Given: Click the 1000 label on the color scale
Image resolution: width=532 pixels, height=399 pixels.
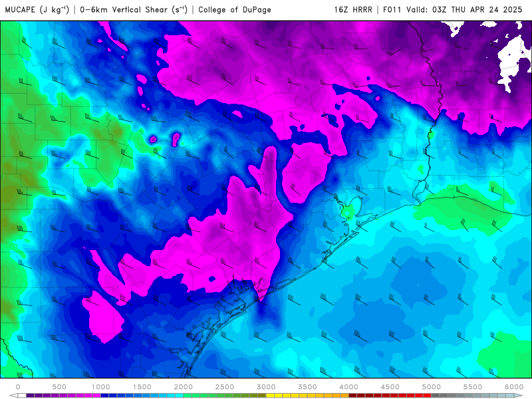Looking at the screenshot, I should tap(101, 387).
